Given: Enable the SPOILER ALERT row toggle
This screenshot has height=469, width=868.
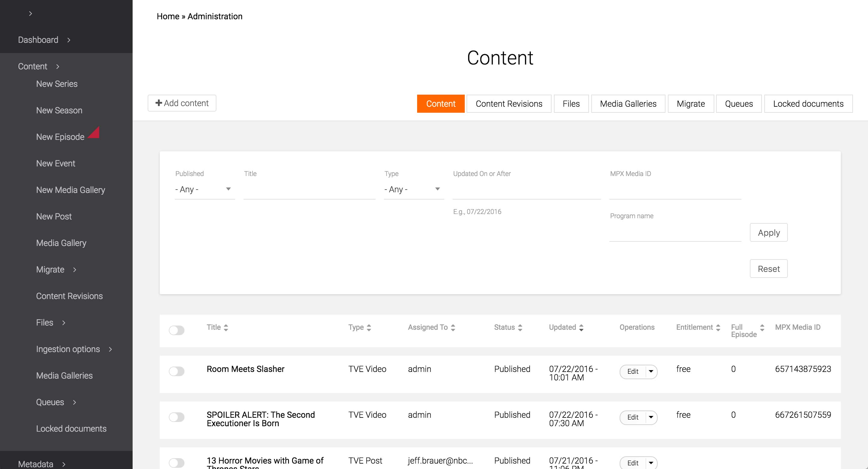Looking at the screenshot, I should [x=177, y=417].
